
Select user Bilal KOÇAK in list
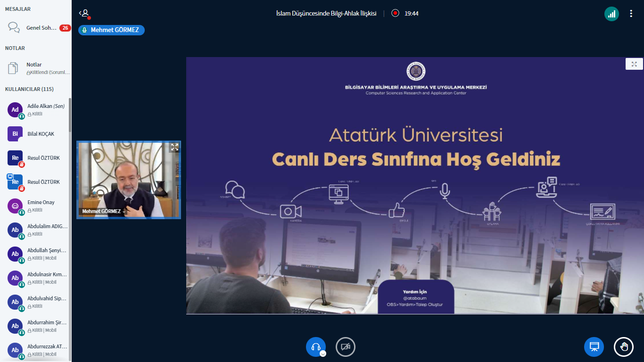pyautogui.click(x=41, y=134)
